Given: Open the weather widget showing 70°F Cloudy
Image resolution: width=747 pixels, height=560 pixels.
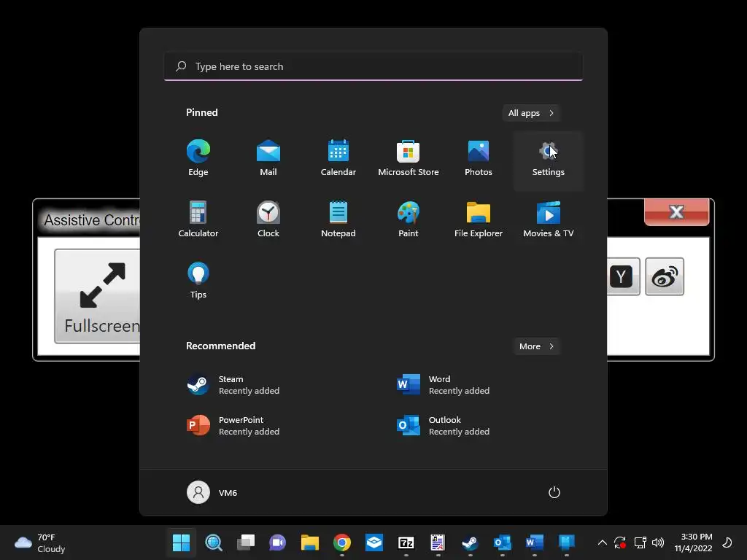Looking at the screenshot, I should pos(39,542).
